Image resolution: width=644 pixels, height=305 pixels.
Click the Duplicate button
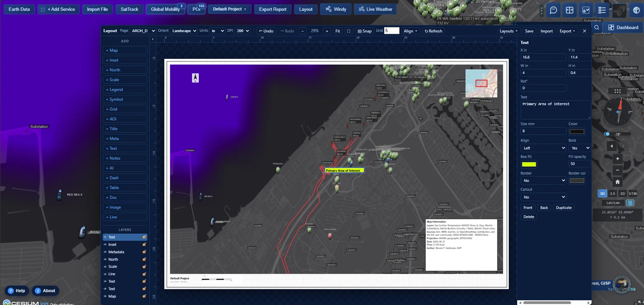coord(563,208)
